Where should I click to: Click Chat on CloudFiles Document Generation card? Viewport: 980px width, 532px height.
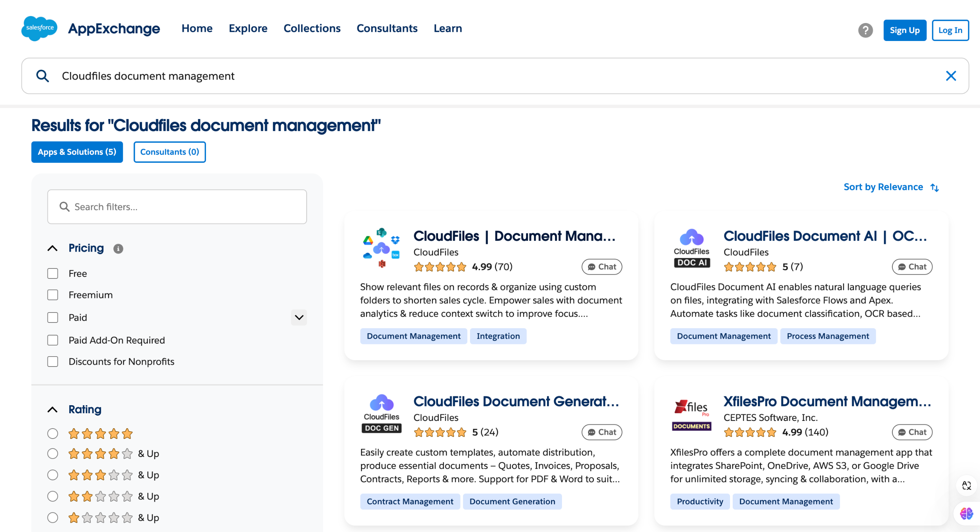pyautogui.click(x=602, y=432)
